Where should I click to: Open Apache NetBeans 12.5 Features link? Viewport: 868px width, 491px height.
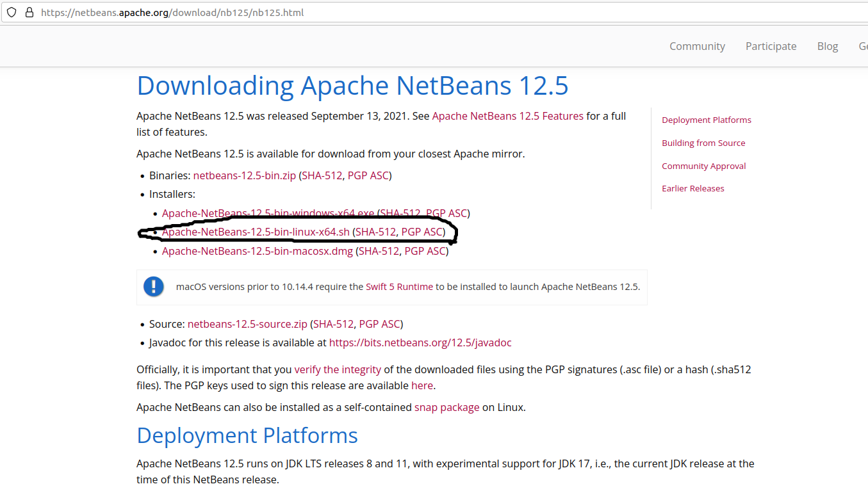508,116
